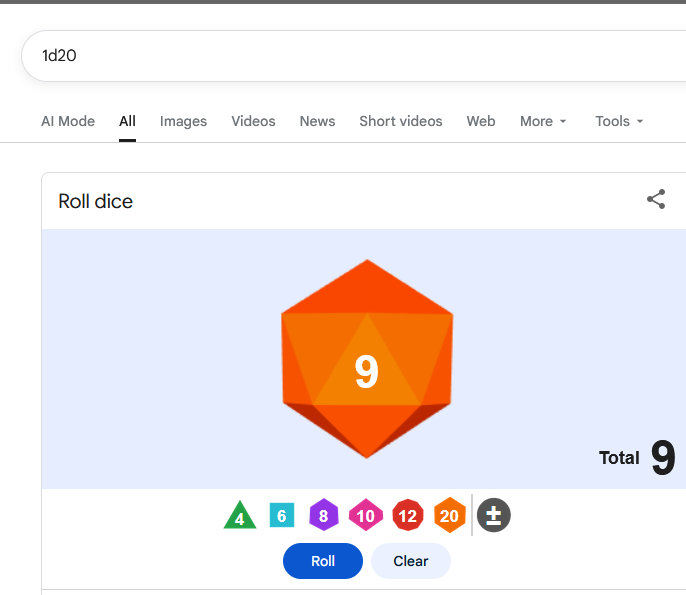Focus the search box containing 1d20

point(354,56)
